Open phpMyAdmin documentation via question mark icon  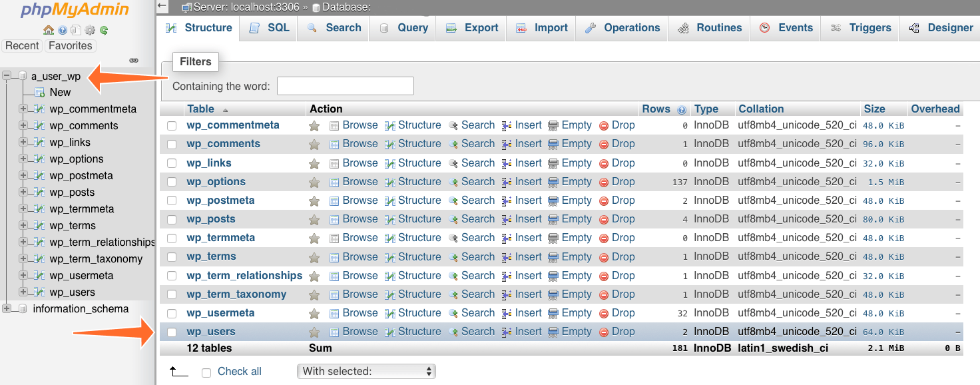click(61, 30)
